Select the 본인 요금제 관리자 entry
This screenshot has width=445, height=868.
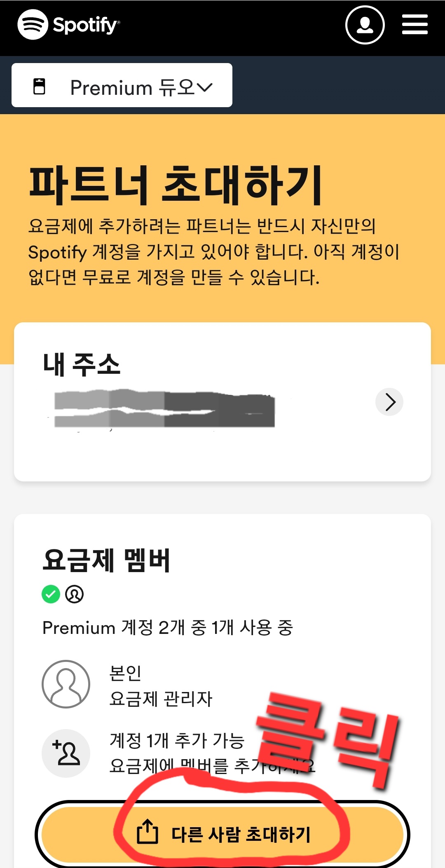(161, 686)
